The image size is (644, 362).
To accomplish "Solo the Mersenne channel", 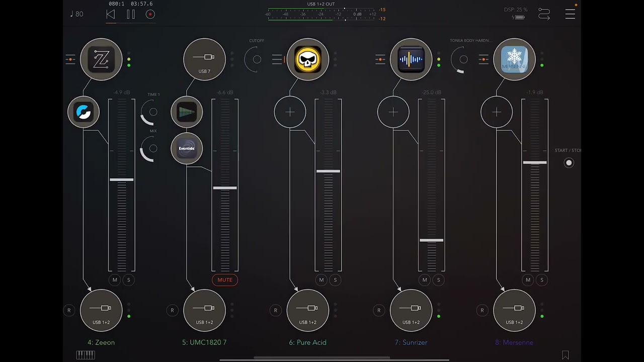I will click(x=542, y=280).
